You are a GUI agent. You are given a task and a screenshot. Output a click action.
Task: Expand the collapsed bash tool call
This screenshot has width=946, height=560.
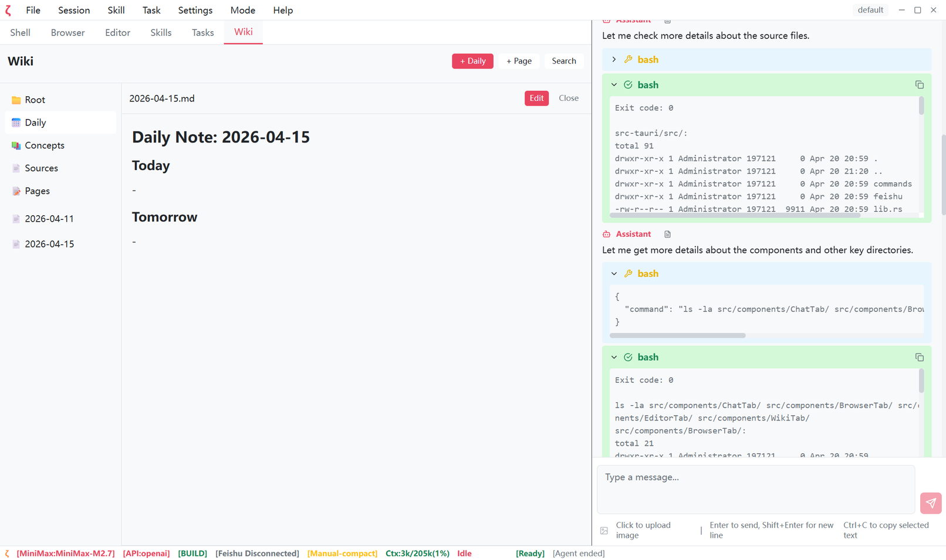pyautogui.click(x=614, y=59)
